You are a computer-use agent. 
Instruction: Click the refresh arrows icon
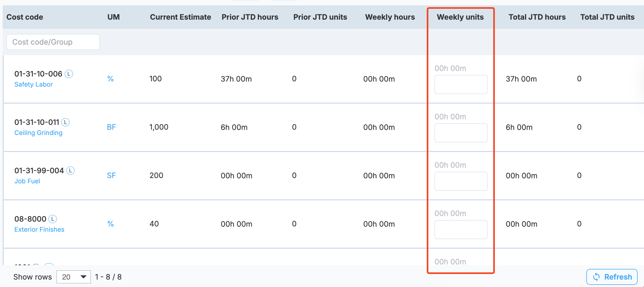coord(596,277)
